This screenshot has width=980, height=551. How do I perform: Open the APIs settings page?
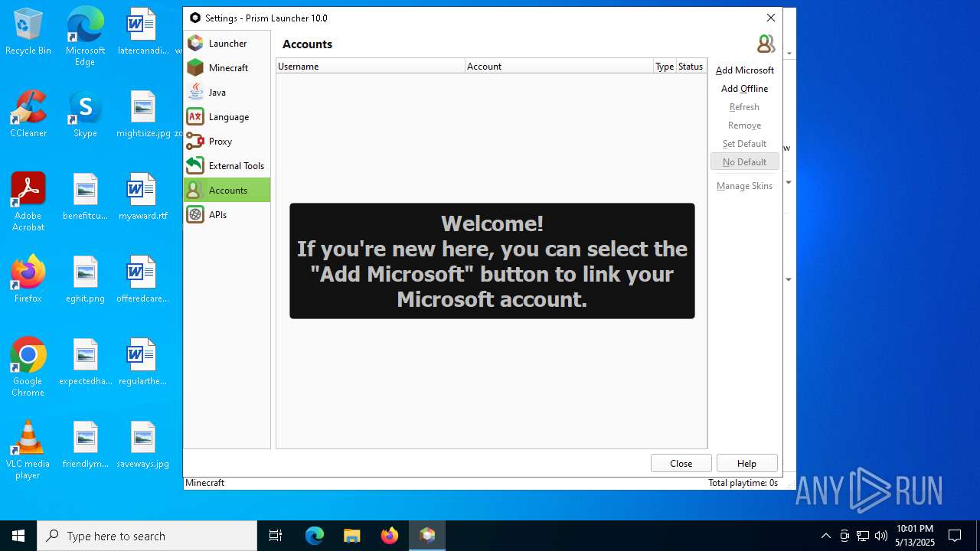pyautogui.click(x=227, y=214)
